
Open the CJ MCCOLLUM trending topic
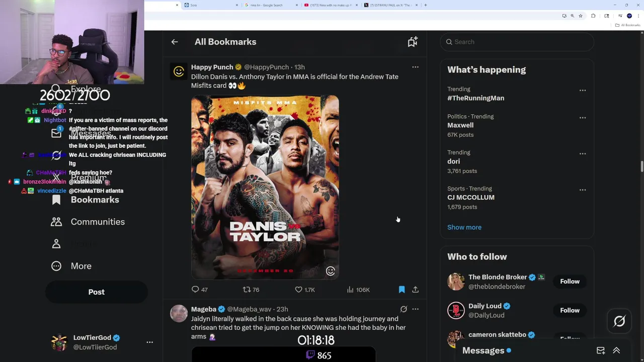(471, 198)
